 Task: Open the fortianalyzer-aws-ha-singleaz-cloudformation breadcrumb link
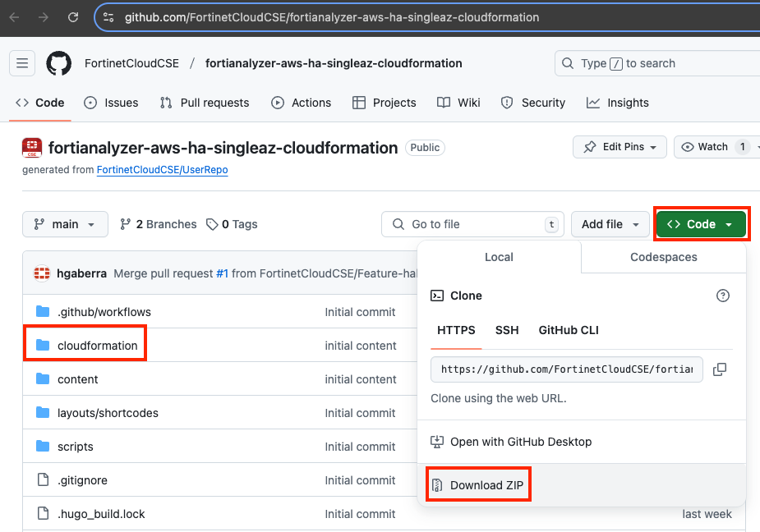click(x=334, y=63)
